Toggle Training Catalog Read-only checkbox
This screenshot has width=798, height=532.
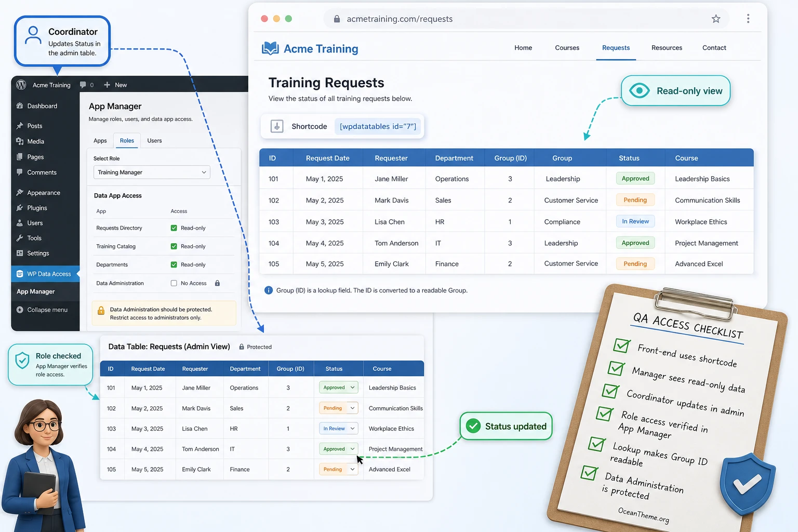coord(174,246)
